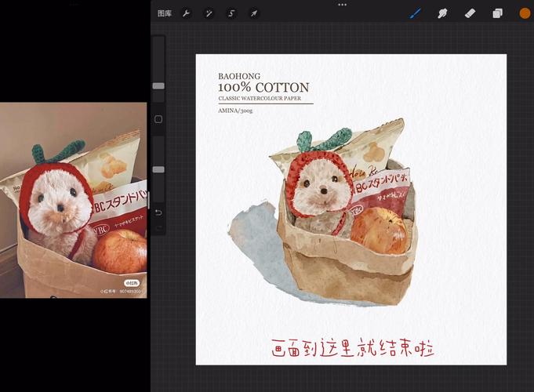Activate the Selection tool
534x392 pixels.
coord(231,13)
